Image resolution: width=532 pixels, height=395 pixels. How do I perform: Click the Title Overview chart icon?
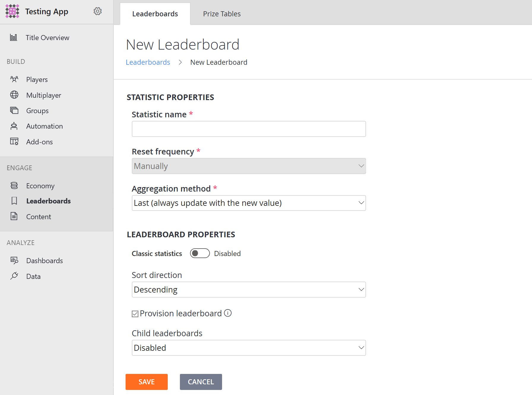pos(14,37)
